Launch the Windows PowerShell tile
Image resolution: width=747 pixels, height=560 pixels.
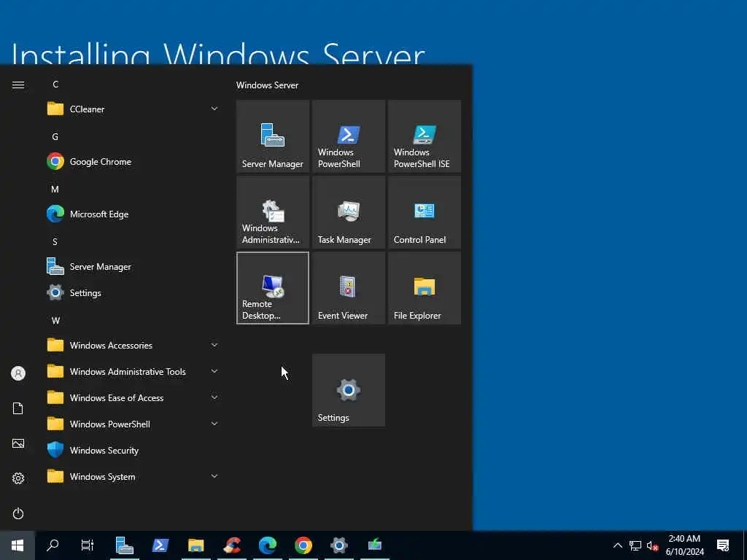tap(348, 136)
